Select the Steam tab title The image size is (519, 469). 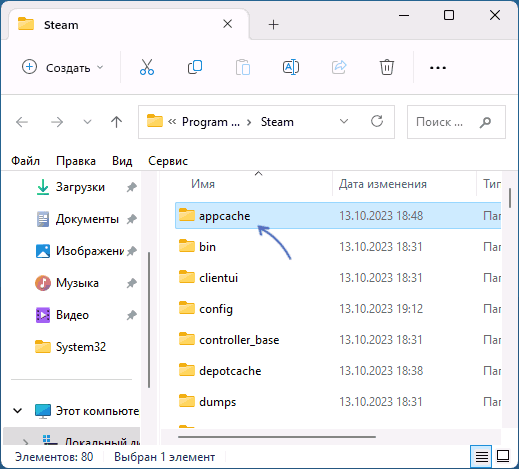[61, 25]
